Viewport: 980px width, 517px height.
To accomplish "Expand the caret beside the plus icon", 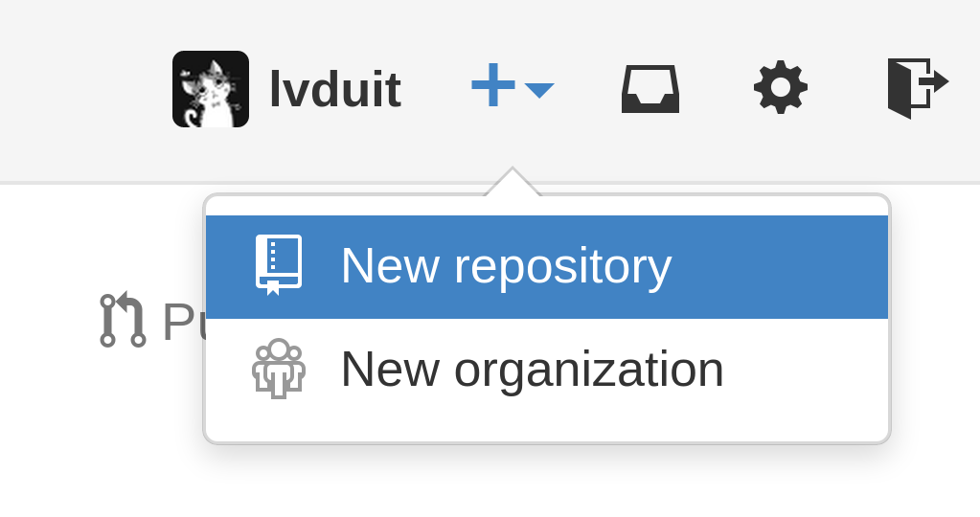I will [x=539, y=91].
